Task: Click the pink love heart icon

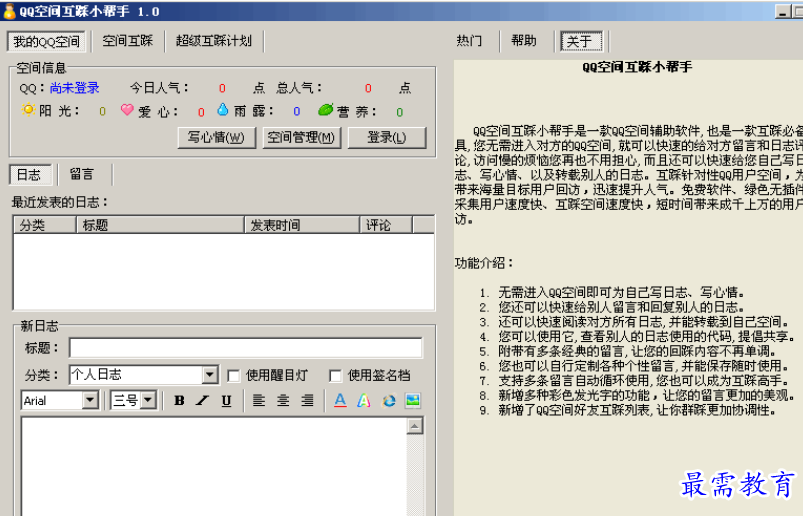Action: tap(127, 110)
